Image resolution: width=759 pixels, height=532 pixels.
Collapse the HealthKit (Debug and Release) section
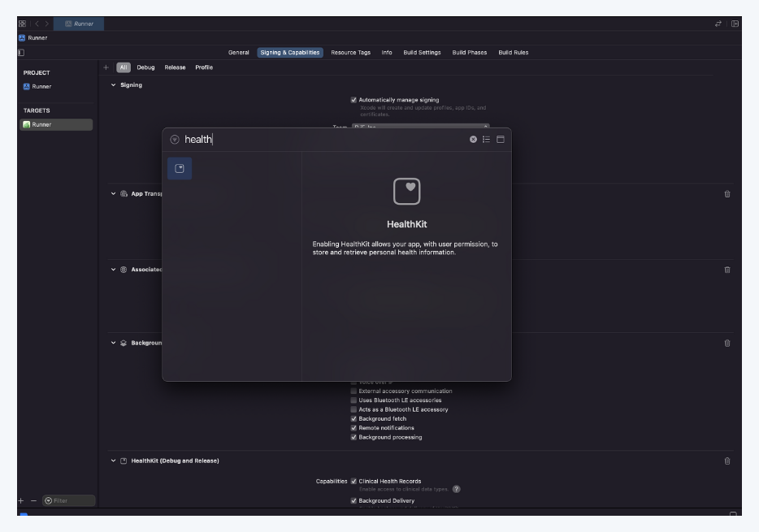click(x=113, y=461)
